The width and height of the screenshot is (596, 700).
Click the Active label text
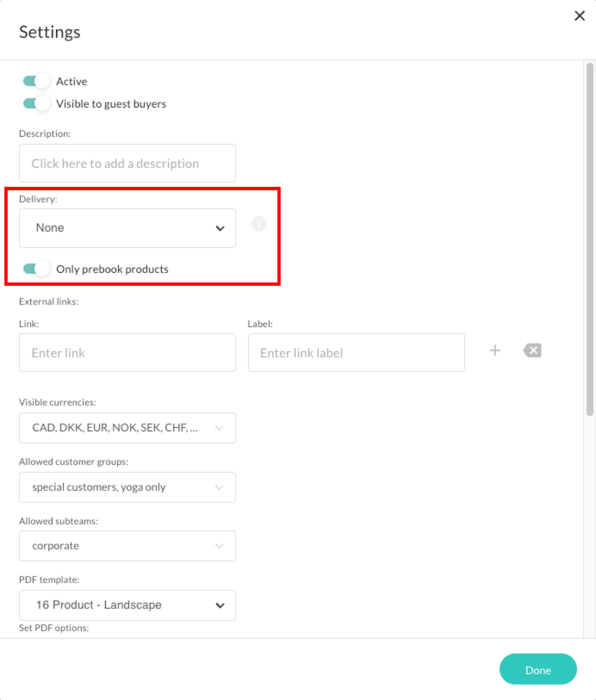click(72, 81)
